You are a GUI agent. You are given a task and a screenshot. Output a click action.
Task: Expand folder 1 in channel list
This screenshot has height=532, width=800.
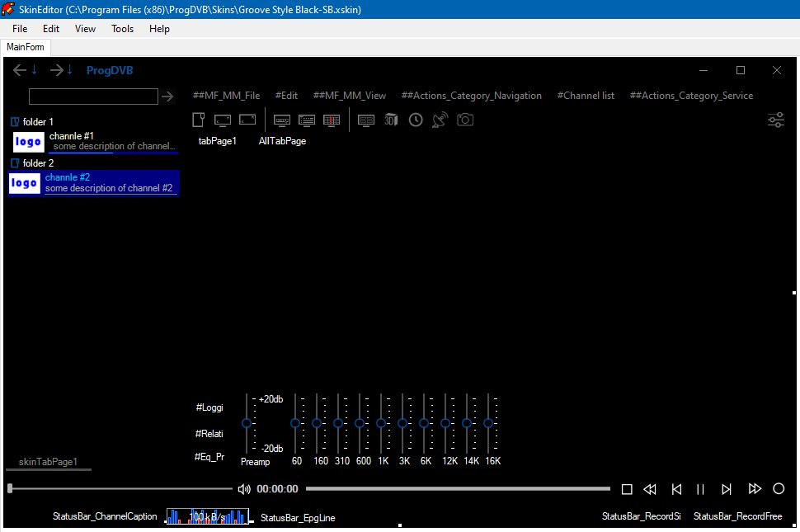coord(15,122)
